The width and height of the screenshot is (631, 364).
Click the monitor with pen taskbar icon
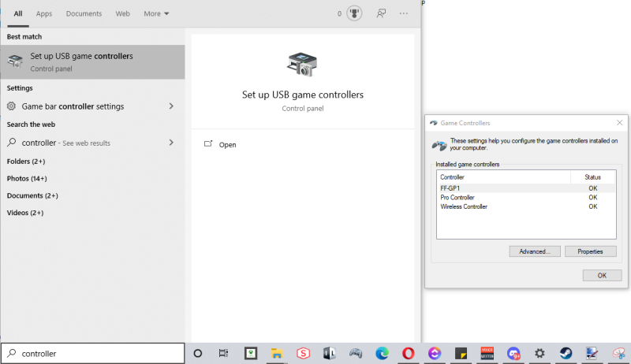(592, 353)
